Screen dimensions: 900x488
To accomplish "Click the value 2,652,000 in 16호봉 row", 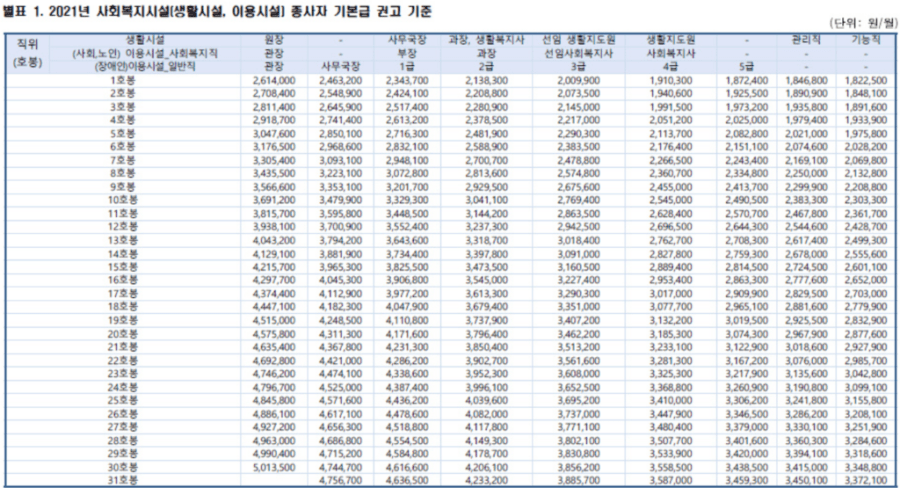I will click(866, 281).
